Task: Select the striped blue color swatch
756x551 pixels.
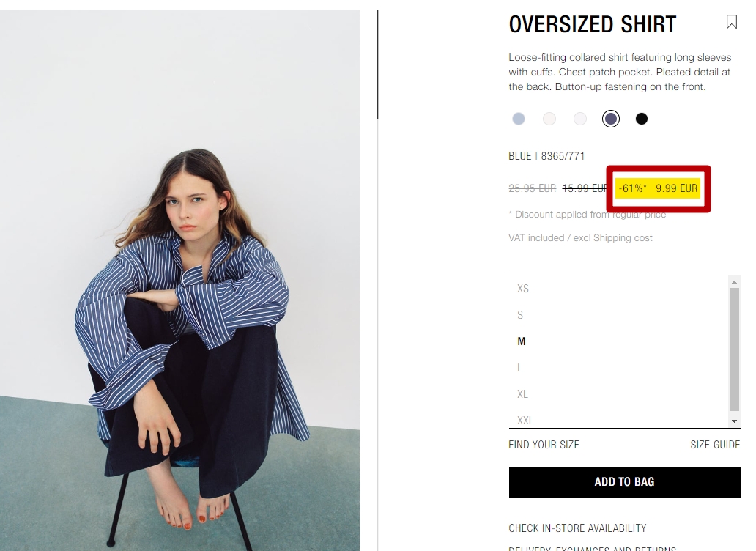Action: [611, 119]
